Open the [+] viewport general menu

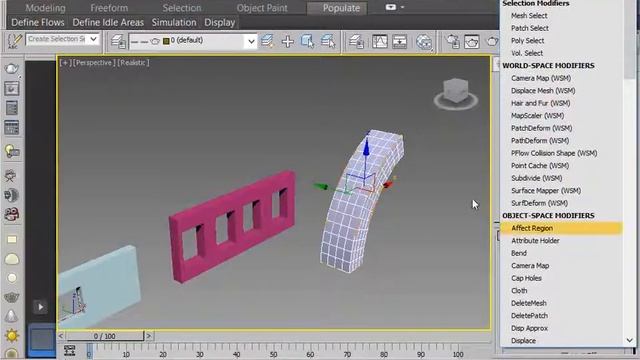pos(65,63)
